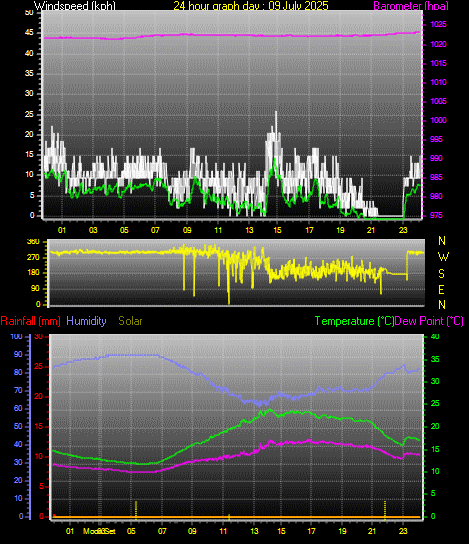Select the "Temperature (°C)" legend label
Screen dimensions: 469x544
354,321
